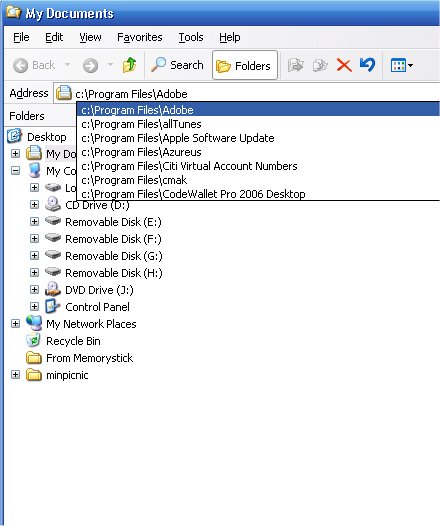Click the Copy To toolbar icon
This screenshot has height=526, width=440.
(x=320, y=65)
